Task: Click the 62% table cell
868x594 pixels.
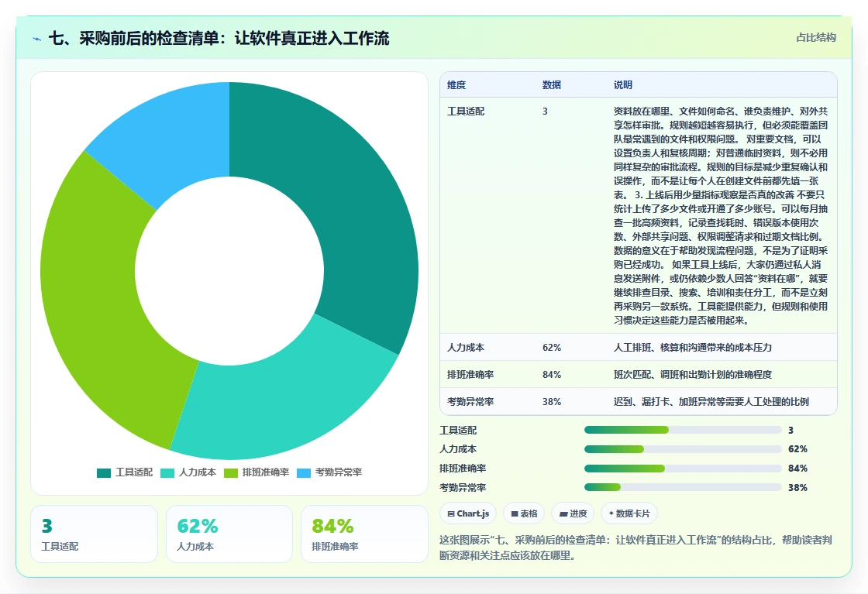Action: pos(552,348)
